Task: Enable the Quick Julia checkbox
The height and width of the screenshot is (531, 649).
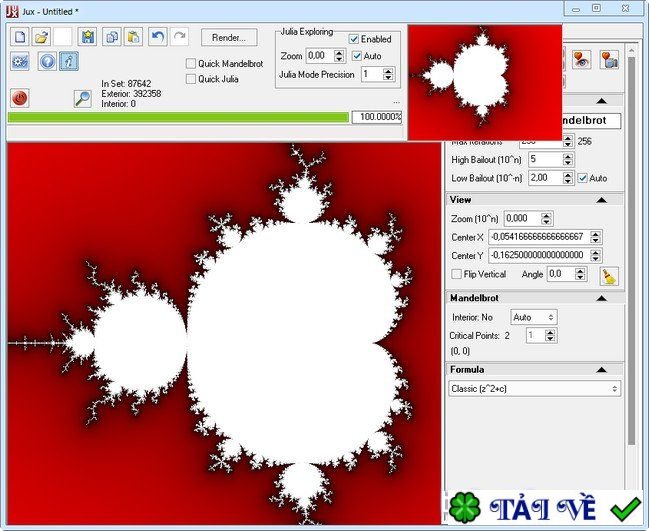Action: (x=191, y=79)
